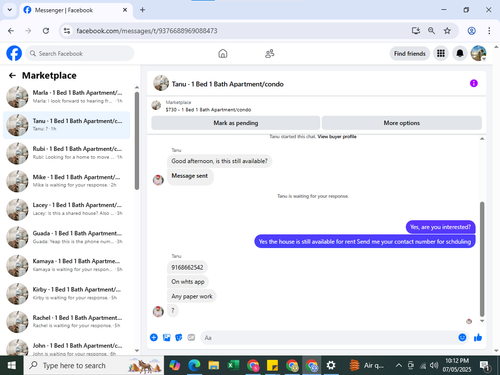
Task: Choose a GIF with the GIF icon
Action: click(191, 337)
